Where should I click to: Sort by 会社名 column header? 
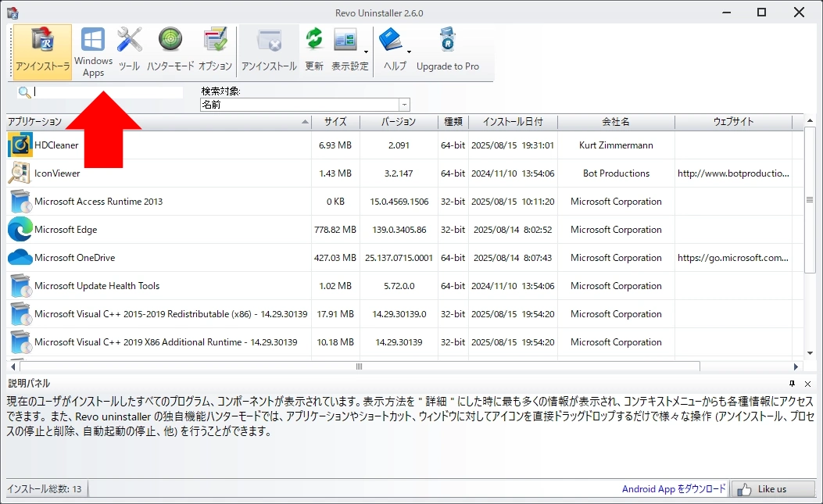[x=616, y=122]
